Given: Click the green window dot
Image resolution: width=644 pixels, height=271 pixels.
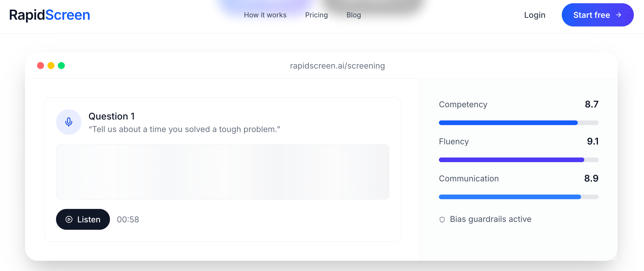Looking at the screenshot, I should pos(61,66).
